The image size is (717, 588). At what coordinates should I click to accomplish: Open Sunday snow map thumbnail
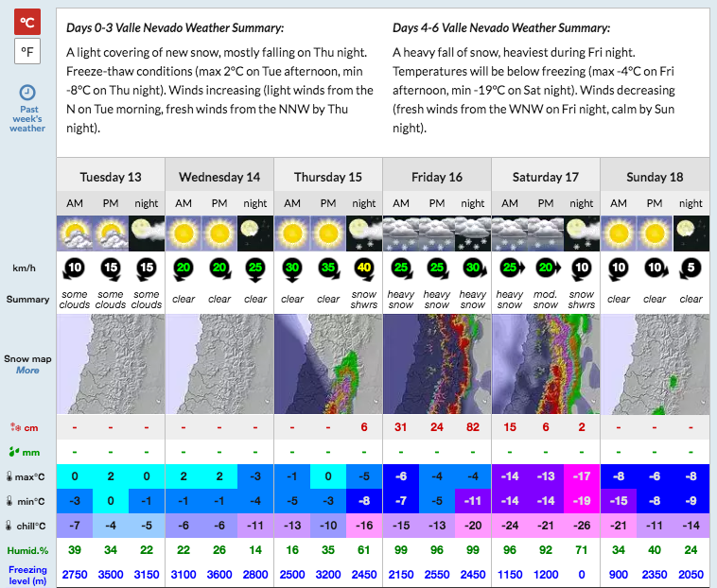point(656,364)
